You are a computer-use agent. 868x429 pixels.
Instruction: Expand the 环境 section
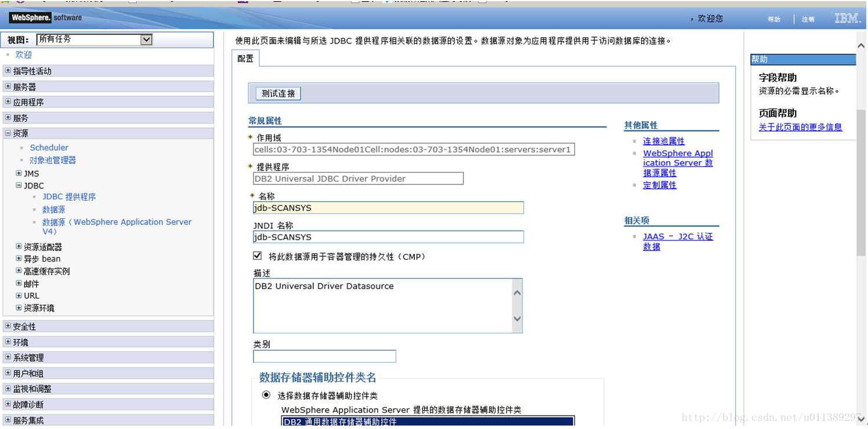tap(8, 342)
